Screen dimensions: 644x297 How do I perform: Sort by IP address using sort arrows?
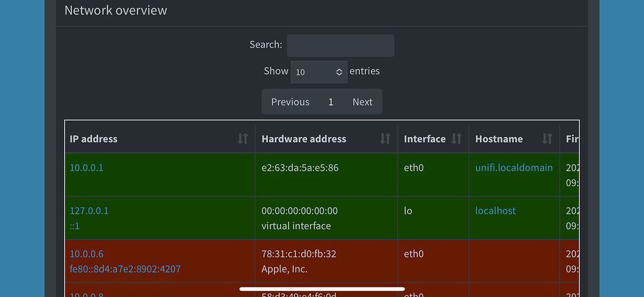pyautogui.click(x=243, y=139)
